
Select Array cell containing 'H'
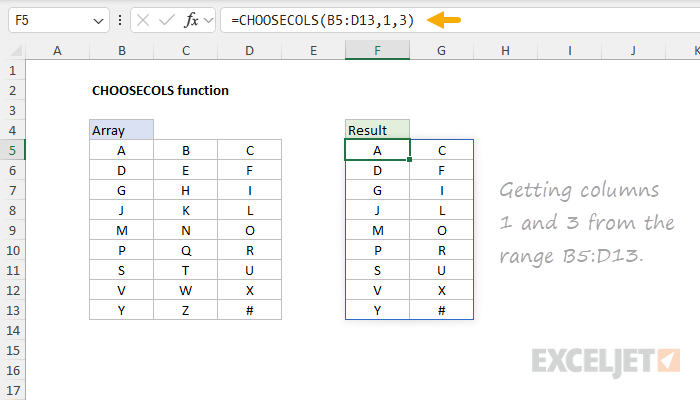point(186,190)
